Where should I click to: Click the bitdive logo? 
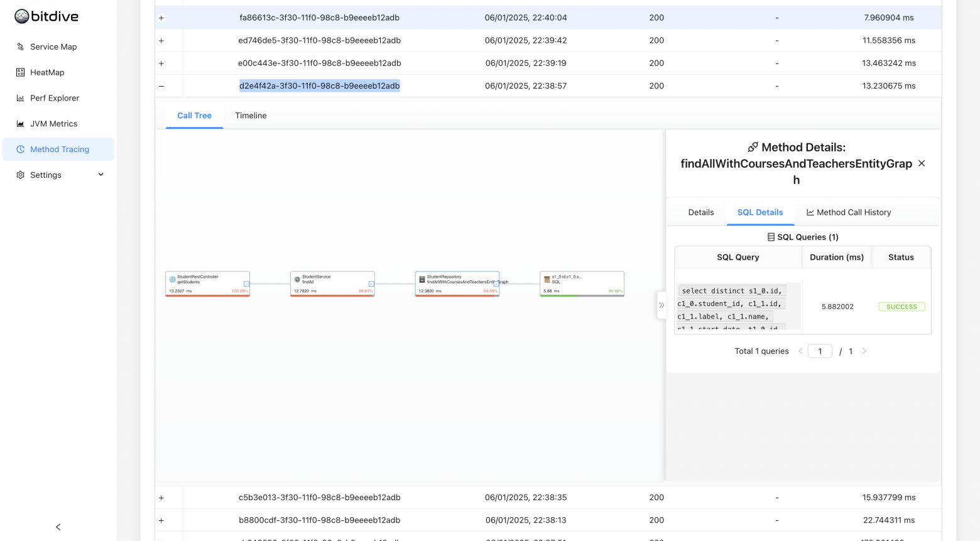[46, 16]
